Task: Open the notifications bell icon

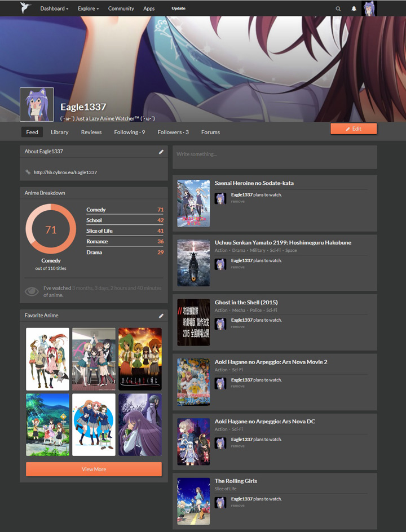Action: coord(354,9)
